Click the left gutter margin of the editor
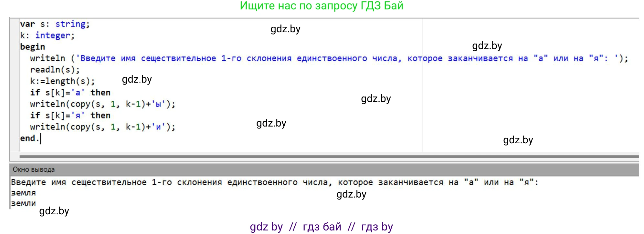The height and width of the screenshot is (234, 644). point(15,84)
